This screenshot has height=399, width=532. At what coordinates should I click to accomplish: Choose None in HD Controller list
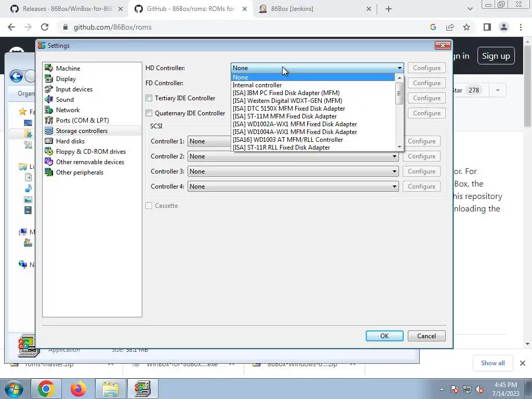click(x=313, y=77)
